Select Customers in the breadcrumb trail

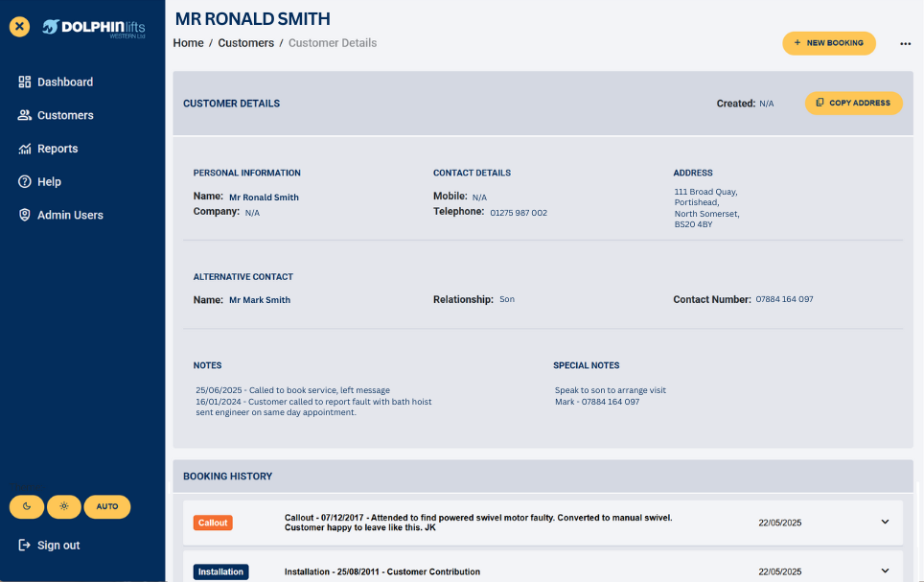245,43
